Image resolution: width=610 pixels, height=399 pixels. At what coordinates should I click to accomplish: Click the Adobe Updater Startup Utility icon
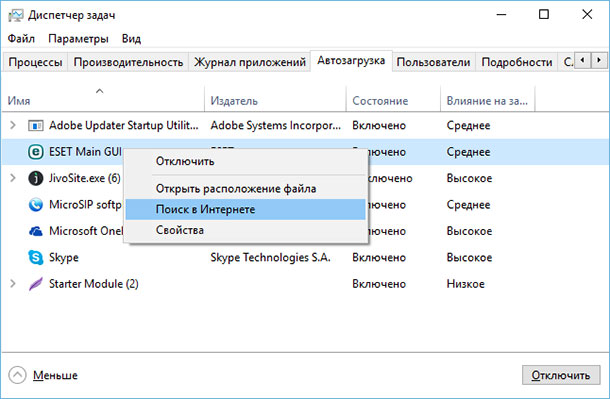(35, 126)
